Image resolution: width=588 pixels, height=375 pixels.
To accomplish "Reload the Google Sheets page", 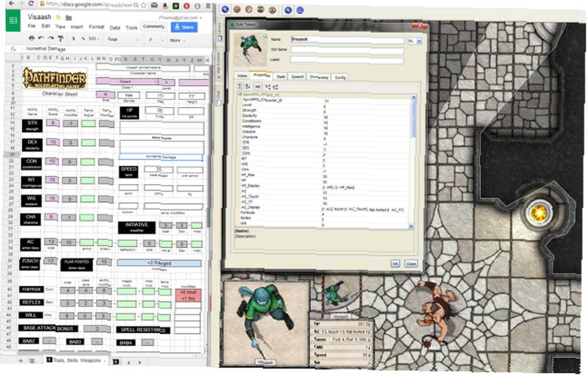I will pos(31,4).
